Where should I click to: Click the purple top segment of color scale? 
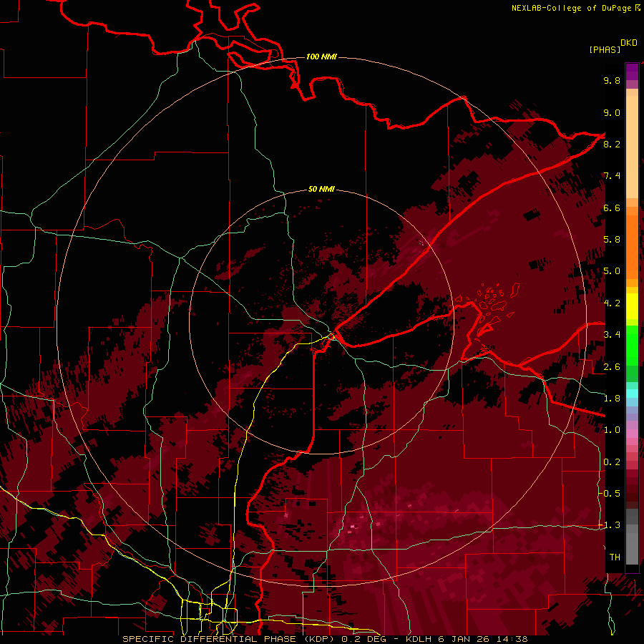(x=632, y=72)
